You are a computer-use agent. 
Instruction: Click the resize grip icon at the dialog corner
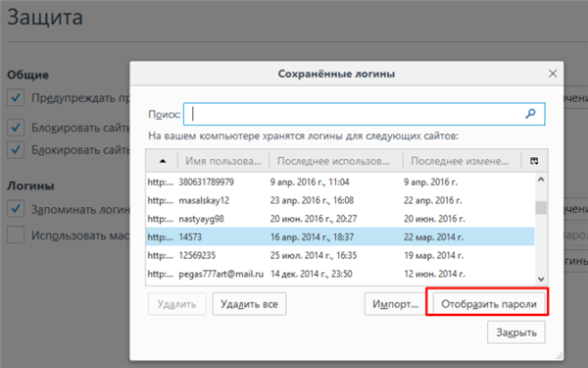tap(559, 355)
